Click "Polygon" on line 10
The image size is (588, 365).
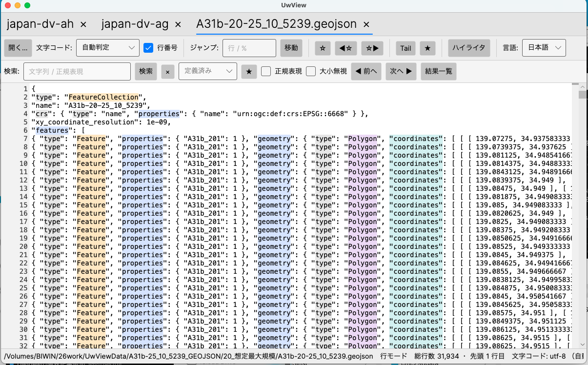click(x=362, y=163)
